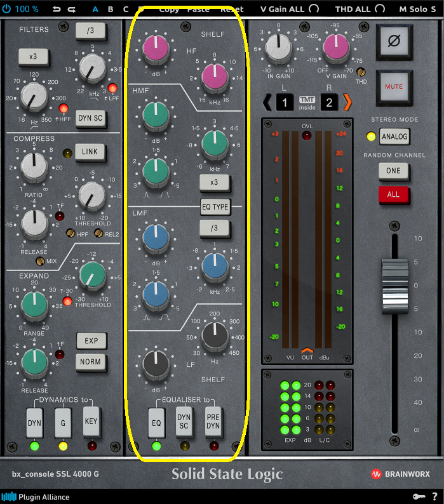This screenshot has height=504, width=444.
Task: Click the pink HF frequency knob
Action: click(215, 77)
